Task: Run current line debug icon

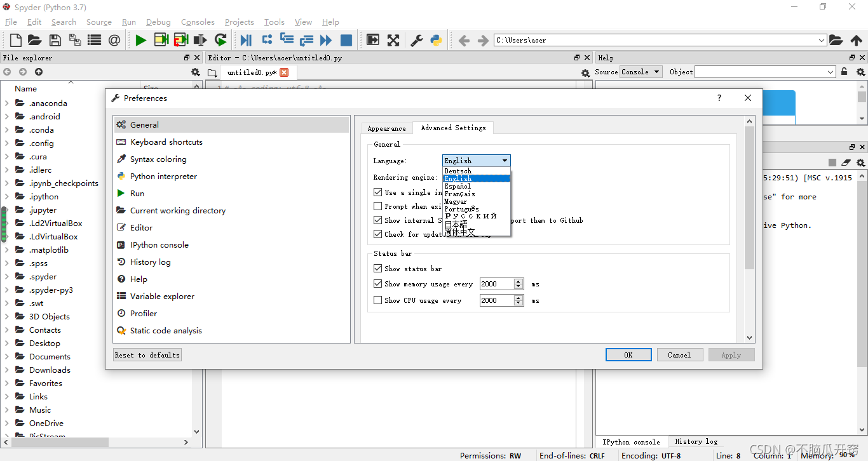Action: tap(267, 40)
